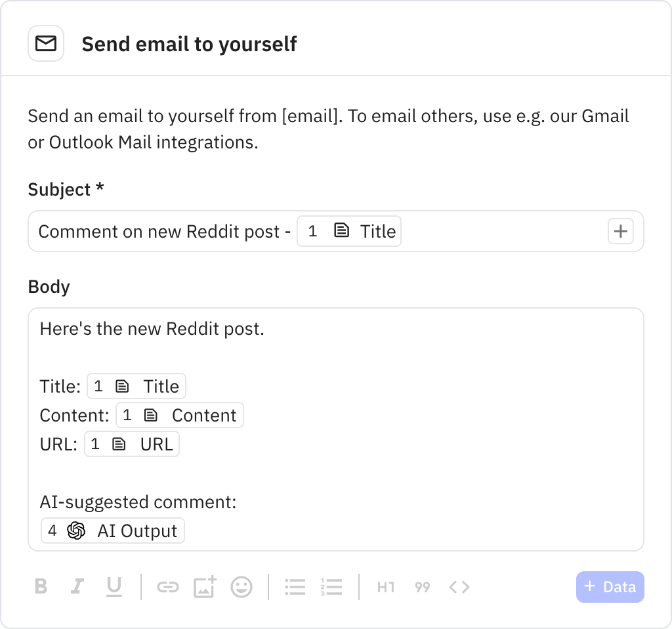
Task: Apply H1 heading formatting
Action: tap(385, 587)
